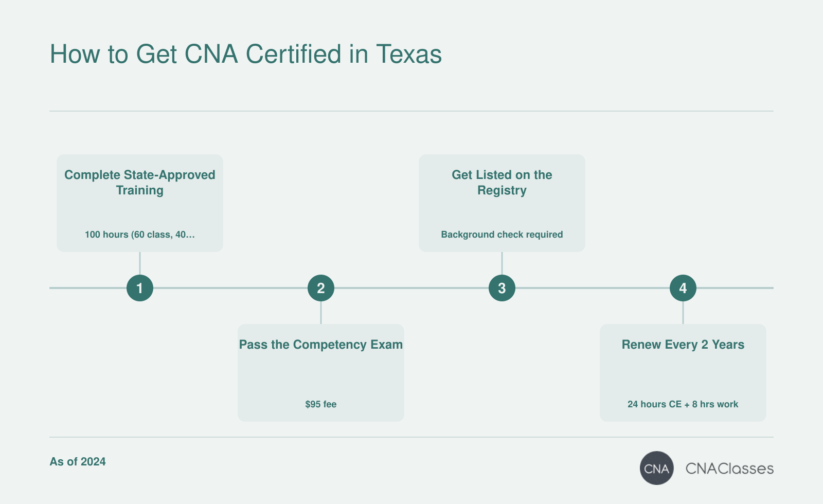Click 'Background check required' text
This screenshot has height=504, width=823.
point(502,235)
